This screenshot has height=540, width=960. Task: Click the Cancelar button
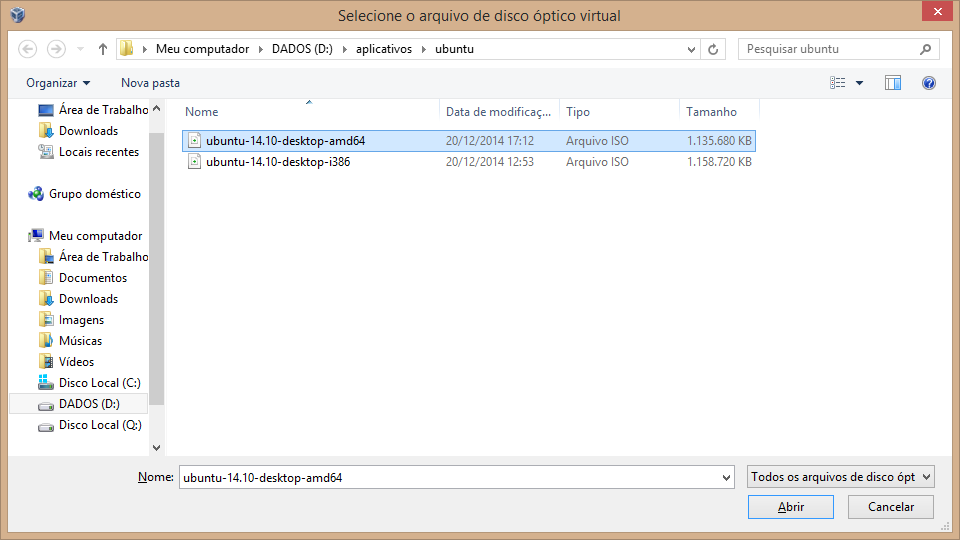891,507
